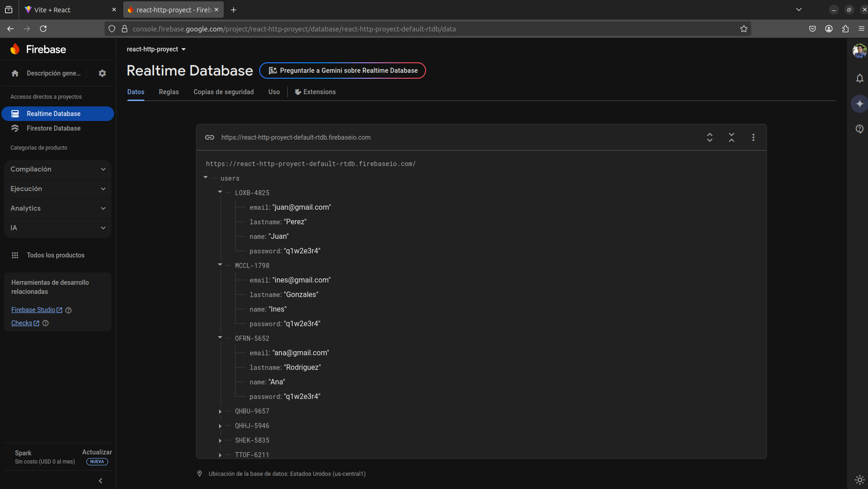The width and height of the screenshot is (868, 489).
Task: Click help icon next to Firebase Studio
Action: (69, 310)
